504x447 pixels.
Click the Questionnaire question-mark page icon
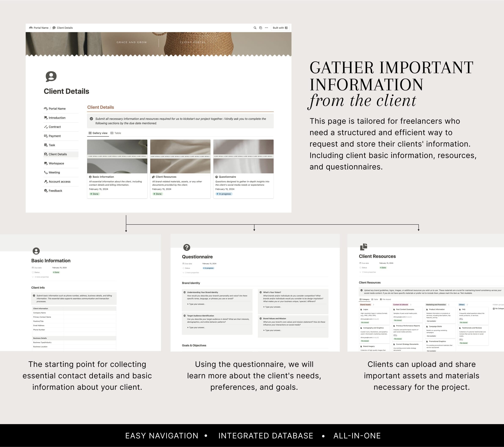187,247
